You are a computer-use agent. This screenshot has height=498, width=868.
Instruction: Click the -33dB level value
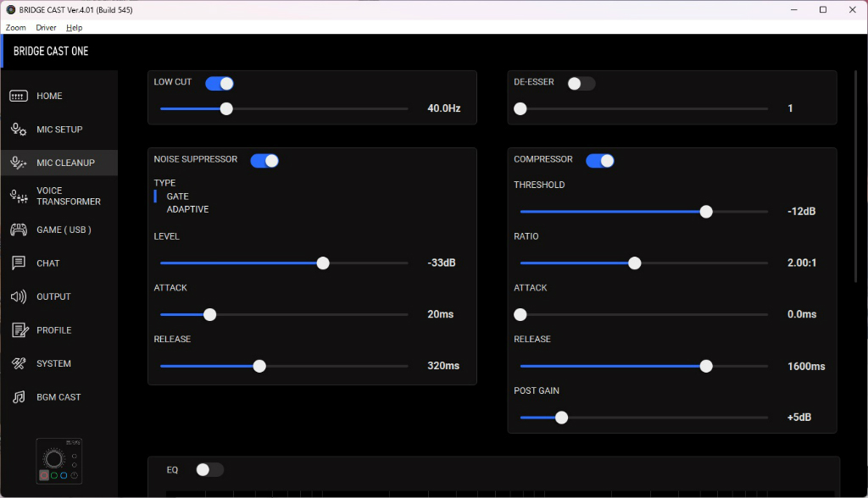(441, 263)
